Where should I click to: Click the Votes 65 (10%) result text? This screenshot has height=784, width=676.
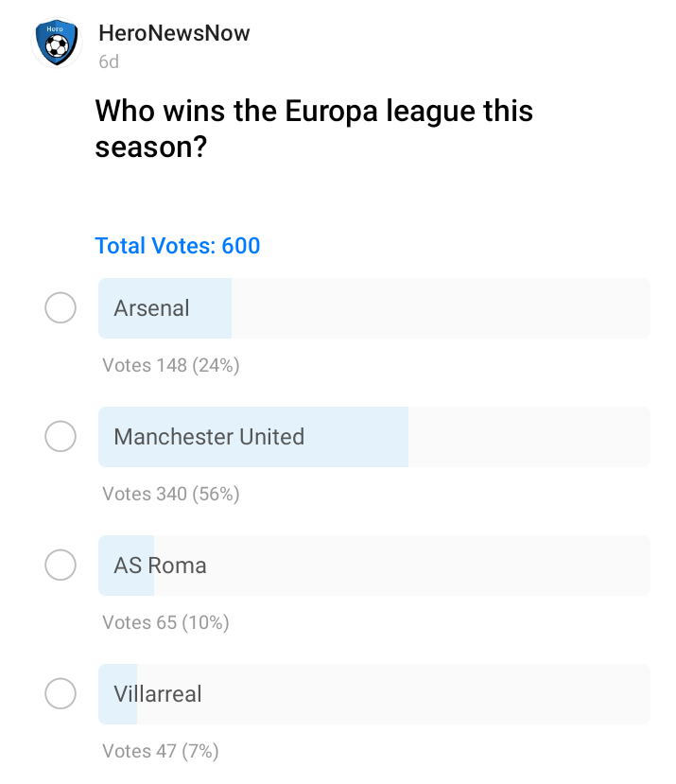(x=166, y=622)
